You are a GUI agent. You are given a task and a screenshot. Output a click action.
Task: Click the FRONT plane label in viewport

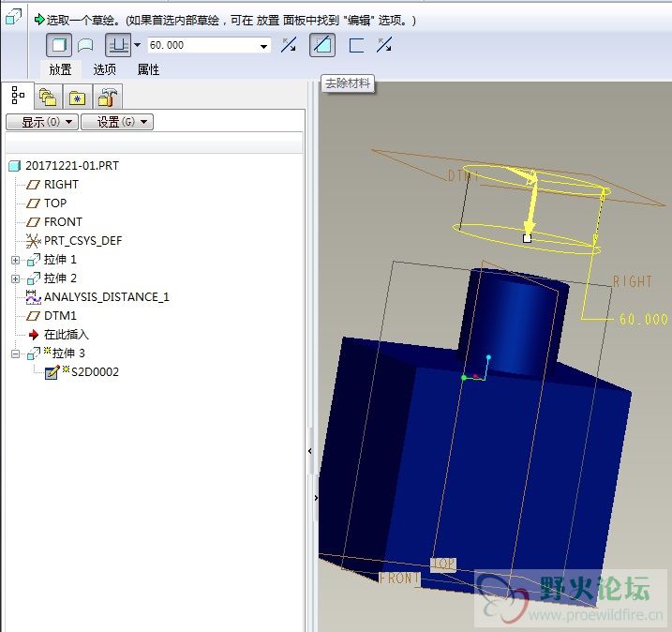399,579
